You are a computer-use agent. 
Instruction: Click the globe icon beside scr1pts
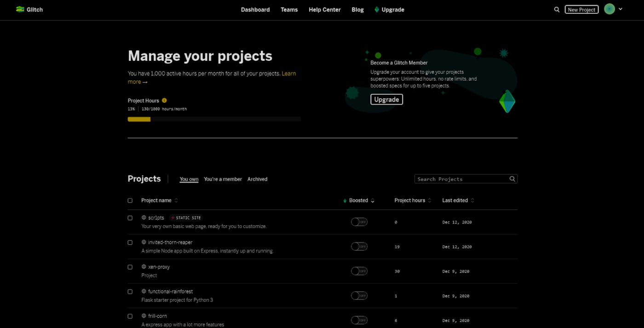tap(144, 217)
